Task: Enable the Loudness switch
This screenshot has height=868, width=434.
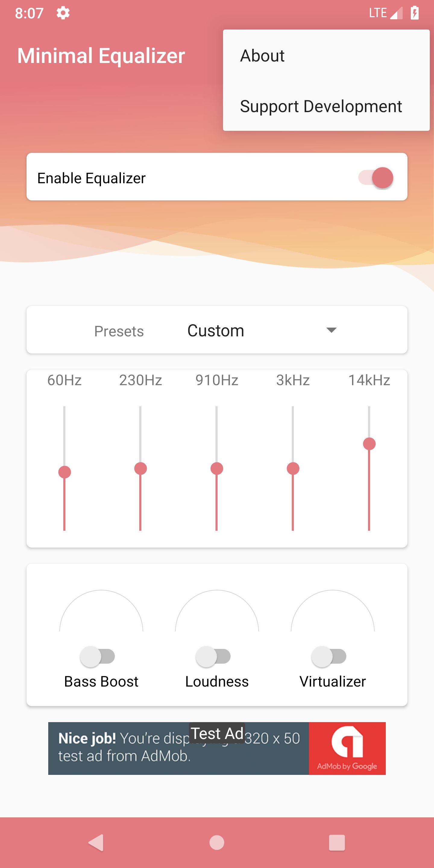Action: (x=213, y=656)
